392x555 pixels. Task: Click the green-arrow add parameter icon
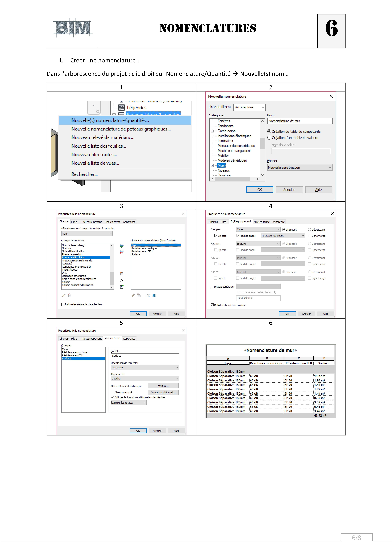pos(122,246)
